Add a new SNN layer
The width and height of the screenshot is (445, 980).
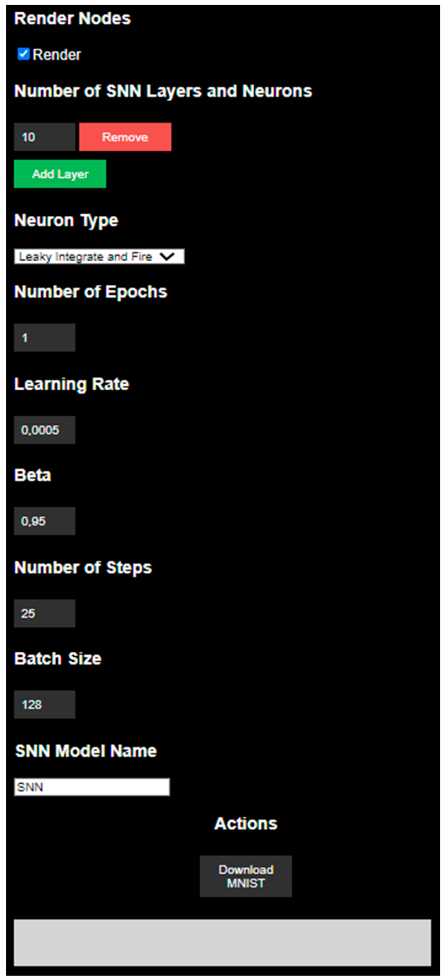click(x=60, y=174)
